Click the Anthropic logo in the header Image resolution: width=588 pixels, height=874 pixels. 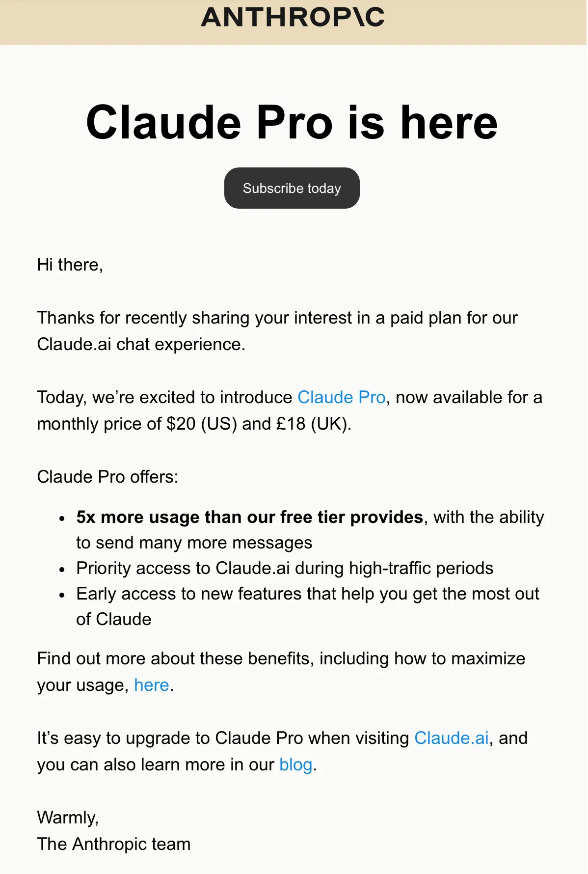[x=293, y=17]
